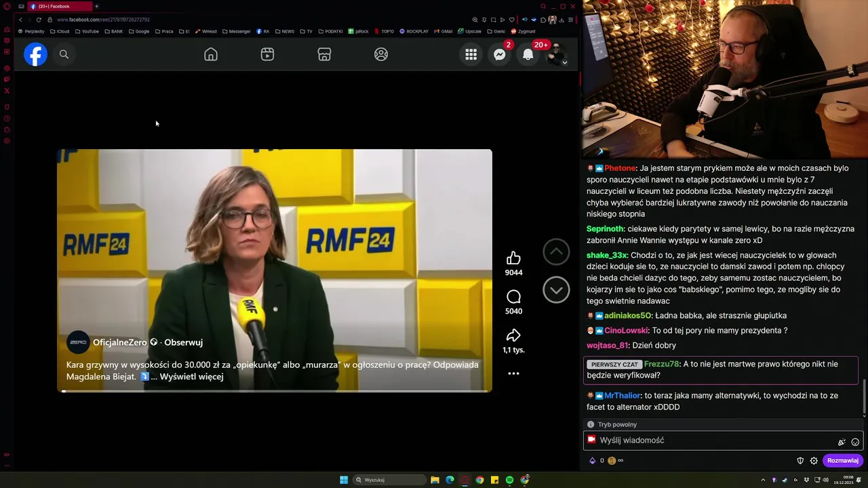
Task: Open Facebook menu grid icon
Action: point(471,55)
